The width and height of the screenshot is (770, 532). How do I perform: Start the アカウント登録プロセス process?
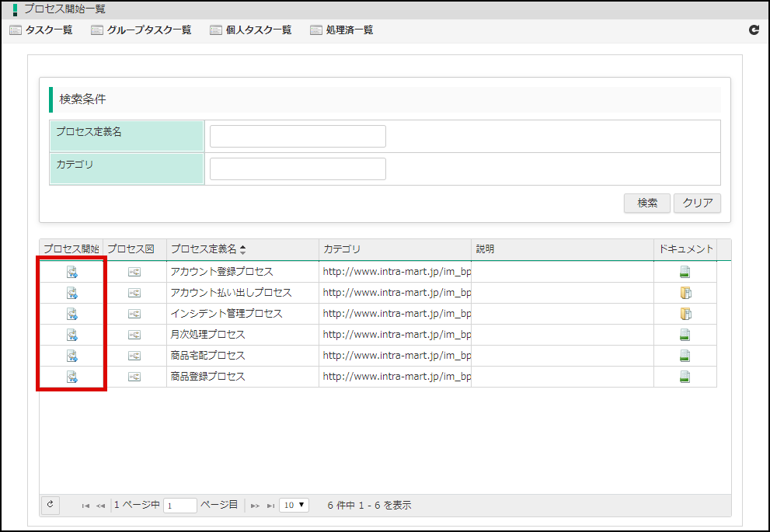[71, 272]
